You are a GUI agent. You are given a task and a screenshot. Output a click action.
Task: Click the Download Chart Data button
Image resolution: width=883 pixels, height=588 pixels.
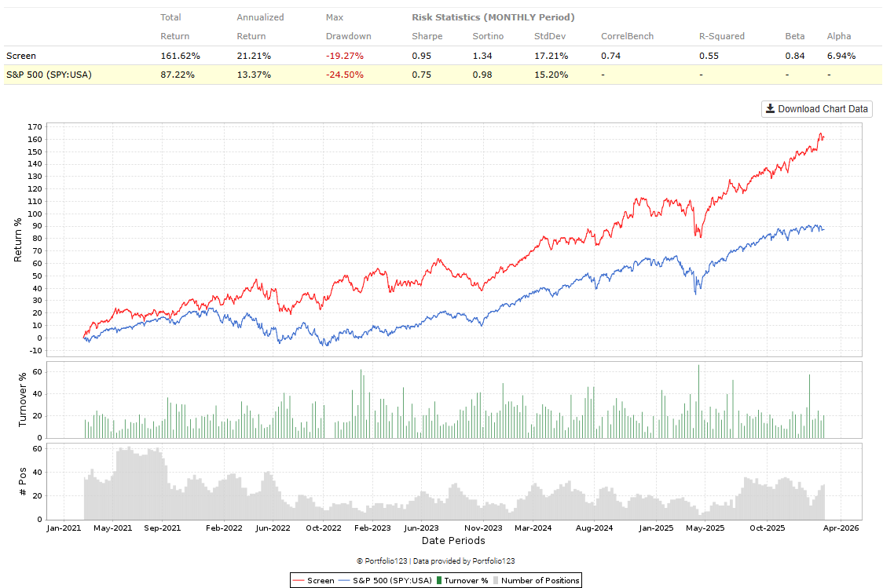pyautogui.click(x=817, y=109)
